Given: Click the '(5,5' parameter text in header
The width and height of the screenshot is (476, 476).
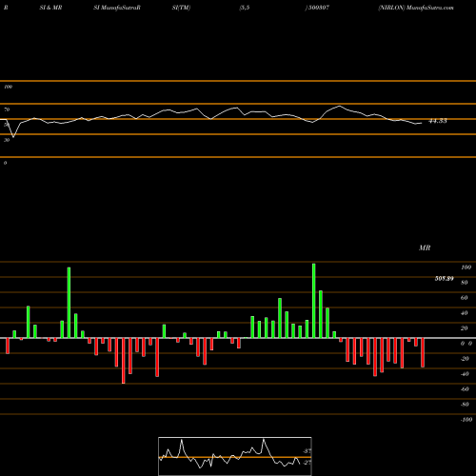Looking at the screenshot, I should 245,8.
